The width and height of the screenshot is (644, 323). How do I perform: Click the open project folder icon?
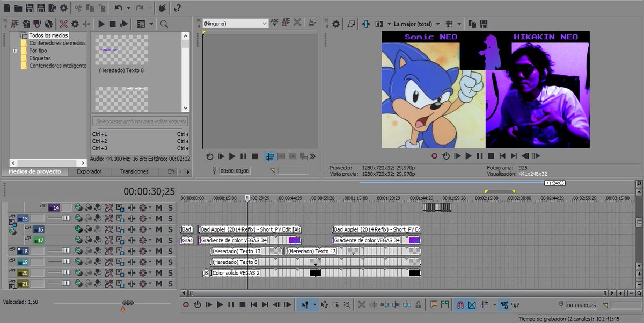point(18,8)
